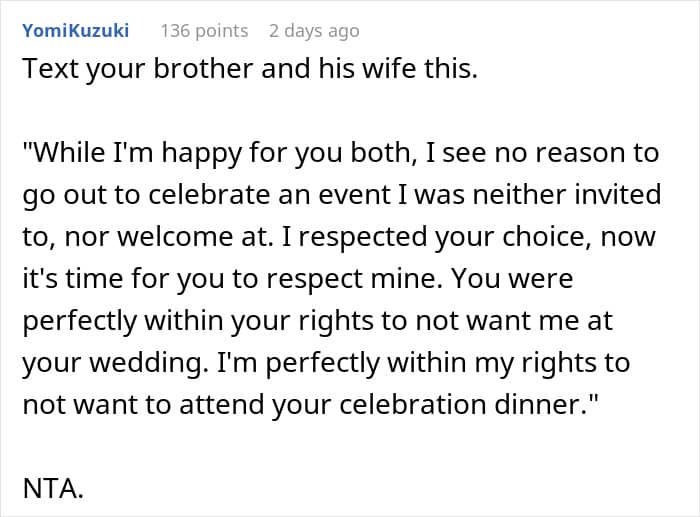Click the 'NTA.' verdict text
The height and width of the screenshot is (517, 700).
point(53,488)
